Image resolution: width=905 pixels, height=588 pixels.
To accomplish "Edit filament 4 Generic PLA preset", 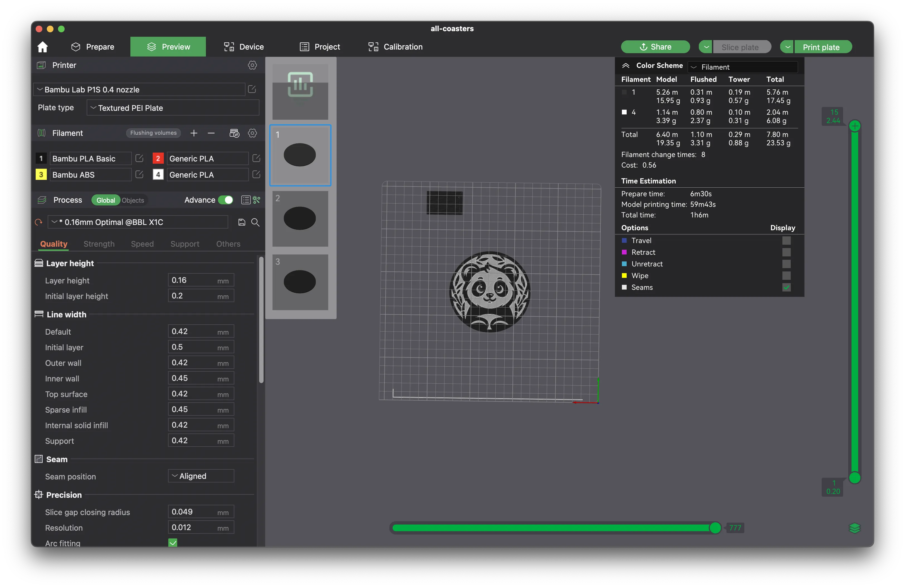I will (x=256, y=174).
